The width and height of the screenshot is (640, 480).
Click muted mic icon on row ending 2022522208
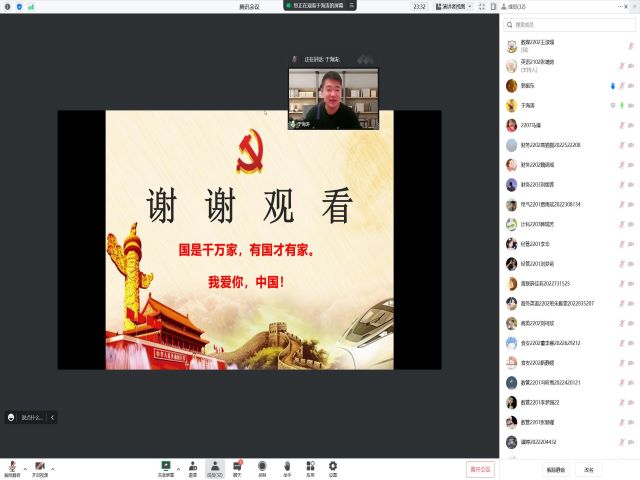pyautogui.click(x=622, y=145)
